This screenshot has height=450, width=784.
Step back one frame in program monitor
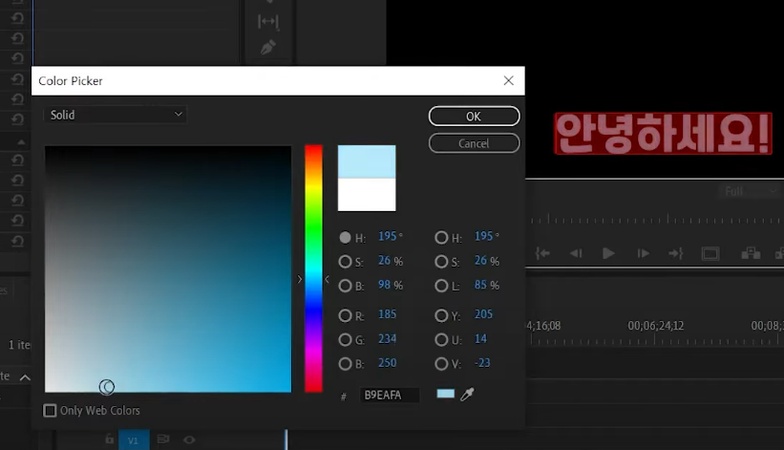(576, 254)
